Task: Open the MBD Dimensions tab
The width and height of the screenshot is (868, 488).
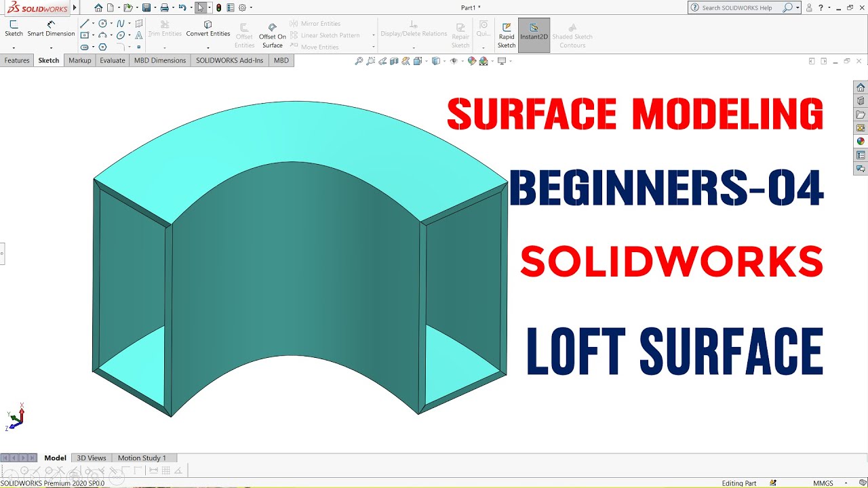Action: [160, 60]
